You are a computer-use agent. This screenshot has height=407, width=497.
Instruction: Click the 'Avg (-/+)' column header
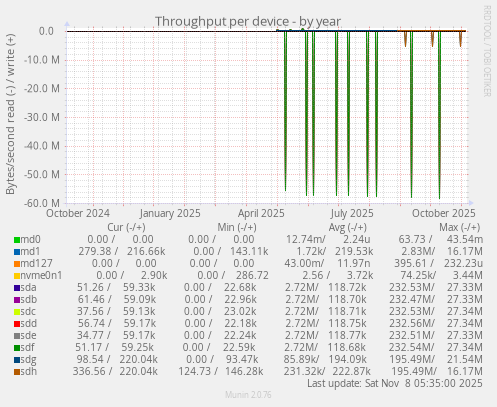(348, 227)
